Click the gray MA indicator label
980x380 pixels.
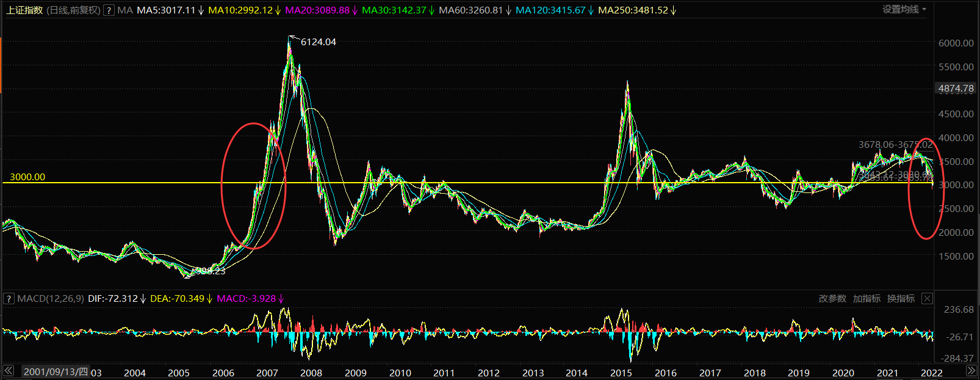coord(125,10)
